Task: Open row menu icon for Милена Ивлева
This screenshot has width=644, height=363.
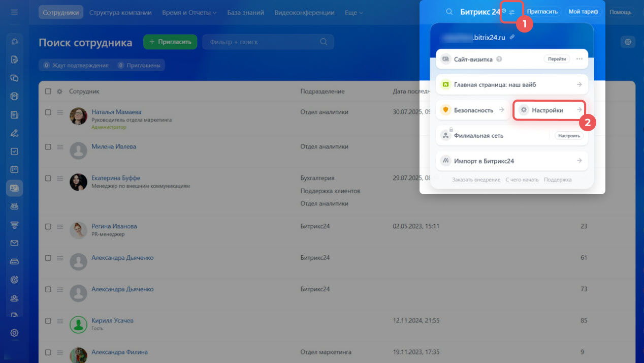Action: 59,147
